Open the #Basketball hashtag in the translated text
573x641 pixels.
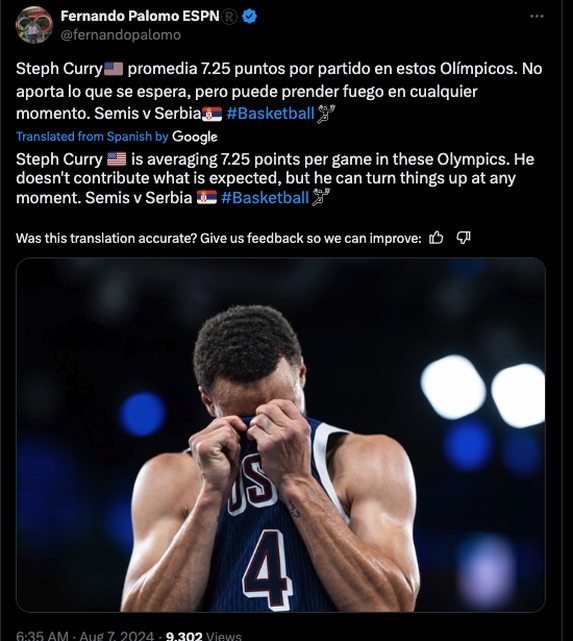pyautogui.click(x=265, y=198)
